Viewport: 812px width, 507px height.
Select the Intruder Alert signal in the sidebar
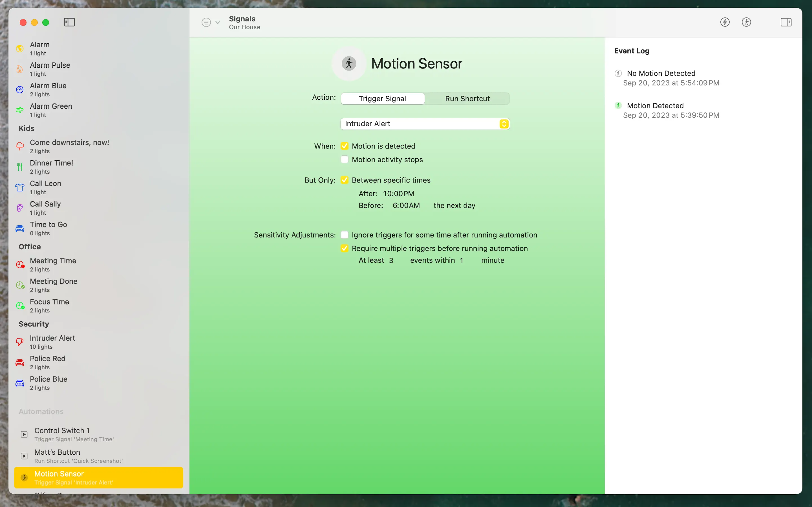[x=52, y=342]
